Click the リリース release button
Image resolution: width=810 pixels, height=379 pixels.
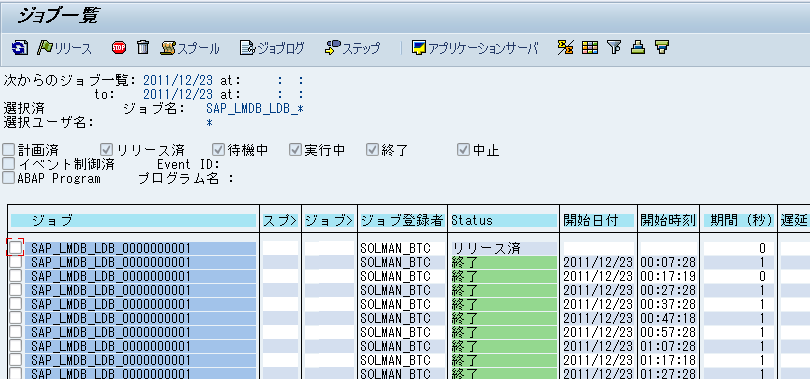coord(64,48)
